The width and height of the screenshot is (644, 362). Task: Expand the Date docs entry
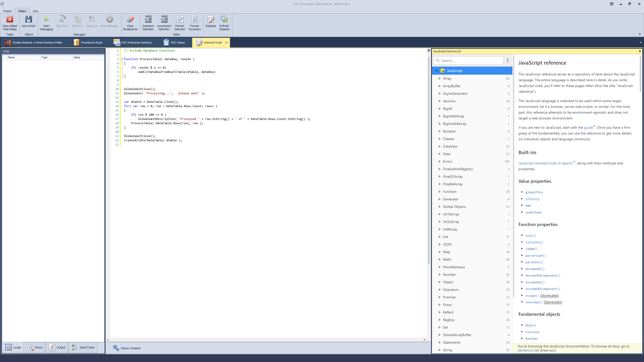coord(439,154)
